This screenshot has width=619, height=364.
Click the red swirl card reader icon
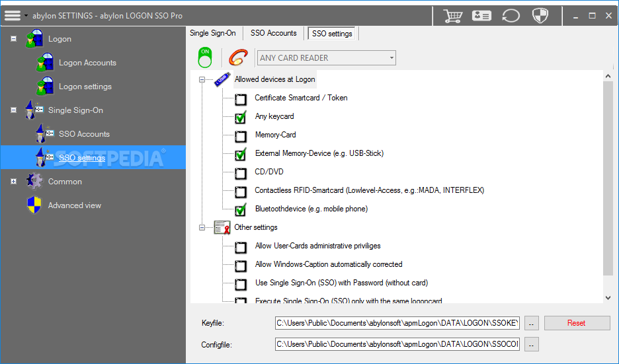pos(239,57)
